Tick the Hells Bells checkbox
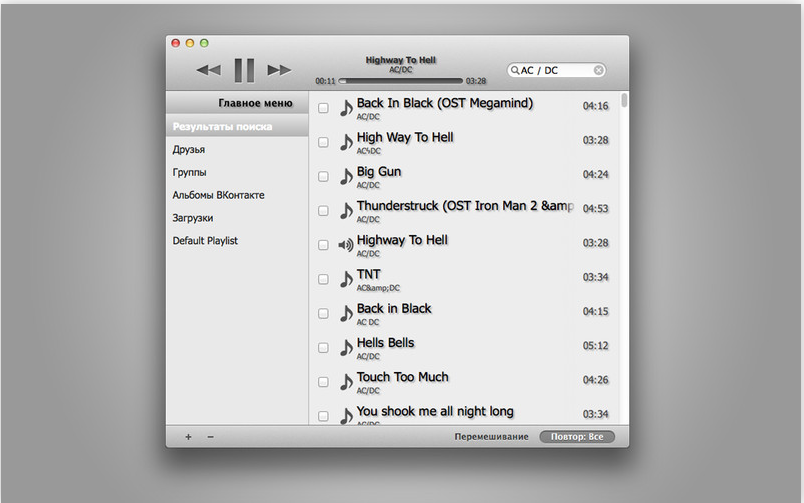 click(x=323, y=348)
